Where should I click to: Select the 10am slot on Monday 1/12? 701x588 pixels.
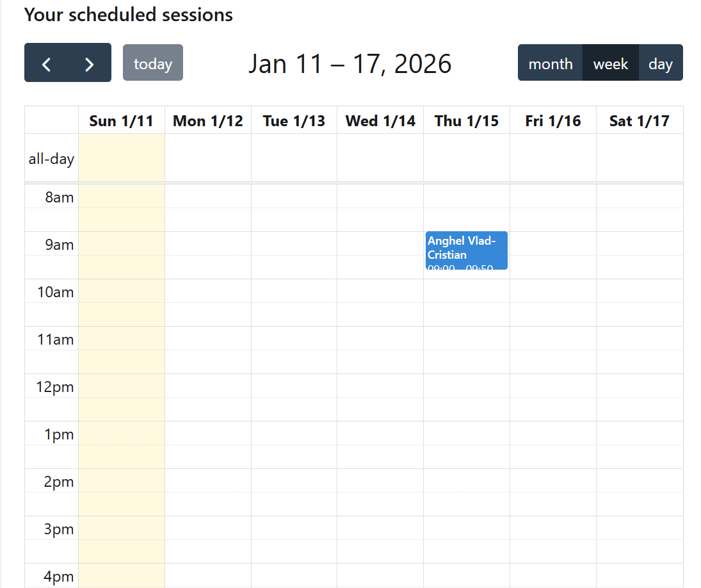pos(208,291)
